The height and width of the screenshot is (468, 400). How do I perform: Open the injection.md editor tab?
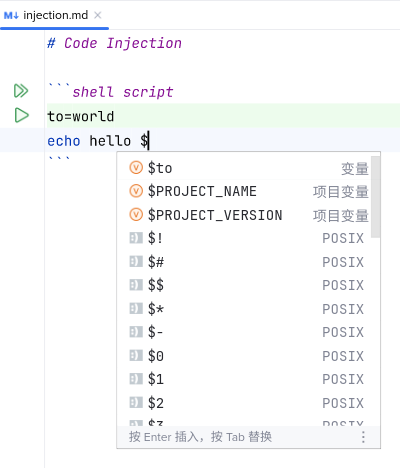pos(55,15)
